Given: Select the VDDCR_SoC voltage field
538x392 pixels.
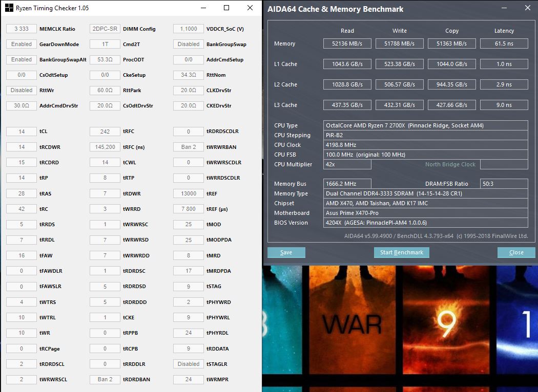Looking at the screenshot, I should coord(189,29).
